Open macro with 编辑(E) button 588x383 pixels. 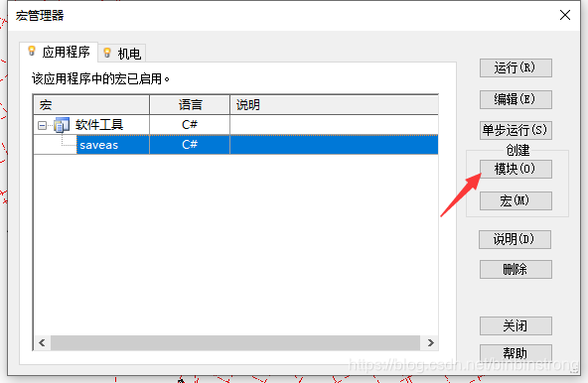[515, 99]
